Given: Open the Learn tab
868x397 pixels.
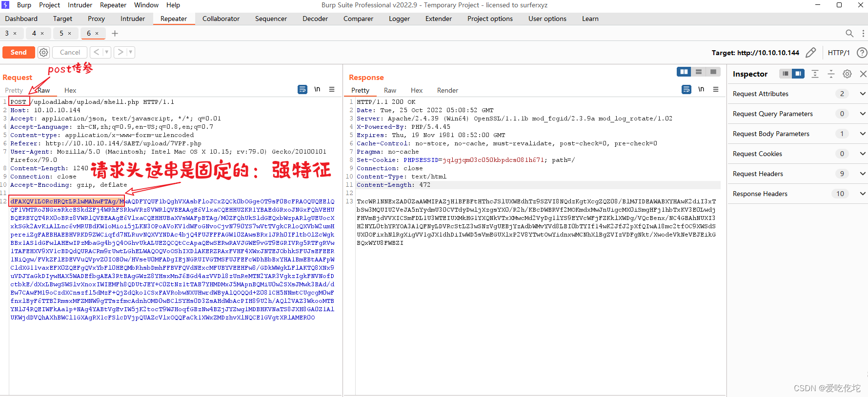Looking at the screenshot, I should click(x=590, y=19).
